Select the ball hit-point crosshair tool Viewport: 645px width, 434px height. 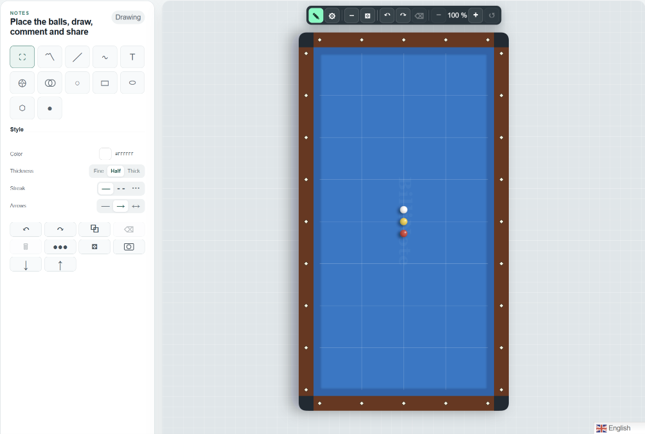22,83
